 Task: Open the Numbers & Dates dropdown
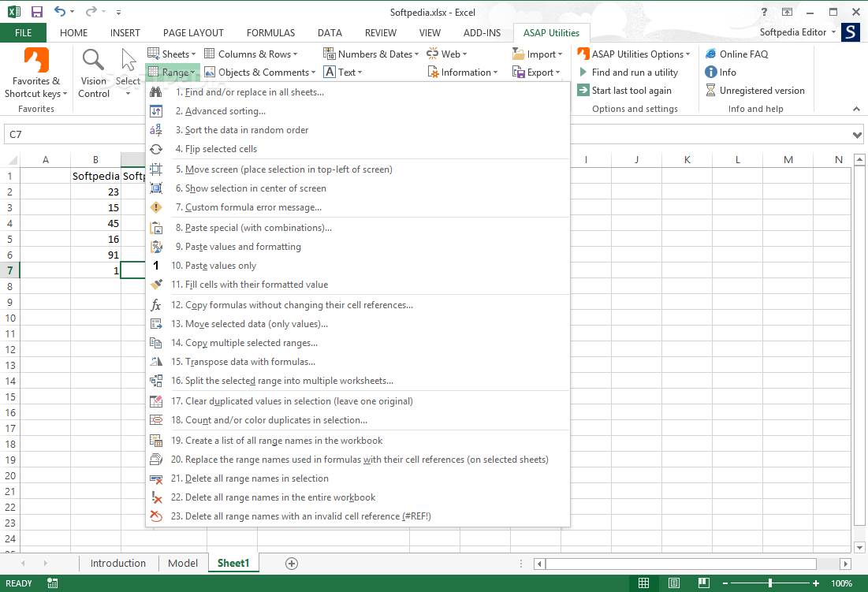(x=371, y=54)
